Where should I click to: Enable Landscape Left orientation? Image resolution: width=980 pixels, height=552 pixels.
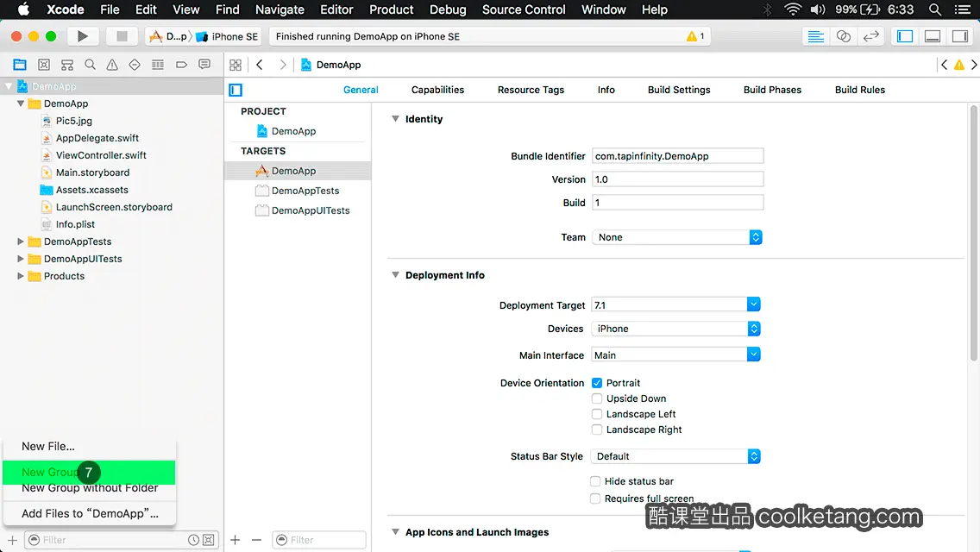pyautogui.click(x=597, y=414)
